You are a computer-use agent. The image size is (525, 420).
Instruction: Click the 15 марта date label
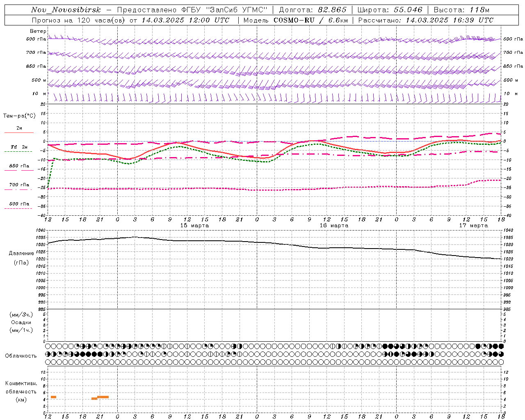click(x=194, y=226)
